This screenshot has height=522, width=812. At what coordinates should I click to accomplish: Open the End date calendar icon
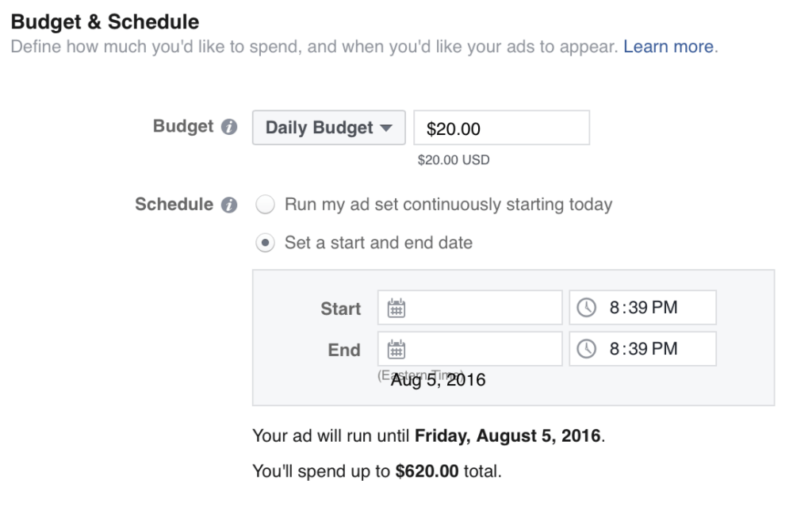(x=396, y=350)
